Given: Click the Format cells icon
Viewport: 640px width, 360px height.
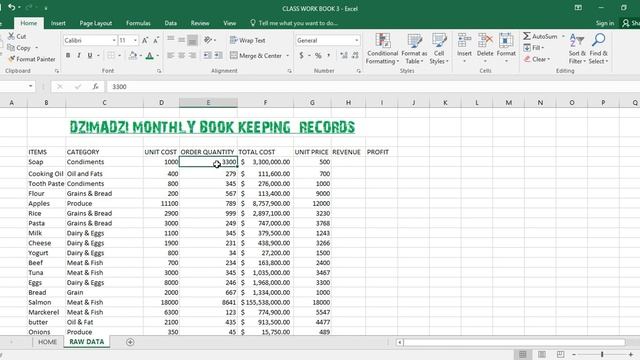Looking at the screenshot, I should [x=506, y=41].
